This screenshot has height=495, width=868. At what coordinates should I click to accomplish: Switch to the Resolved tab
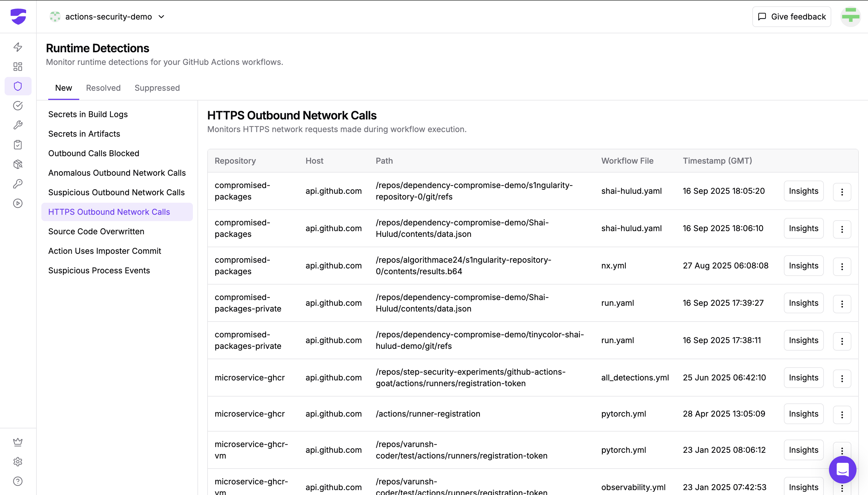(103, 88)
